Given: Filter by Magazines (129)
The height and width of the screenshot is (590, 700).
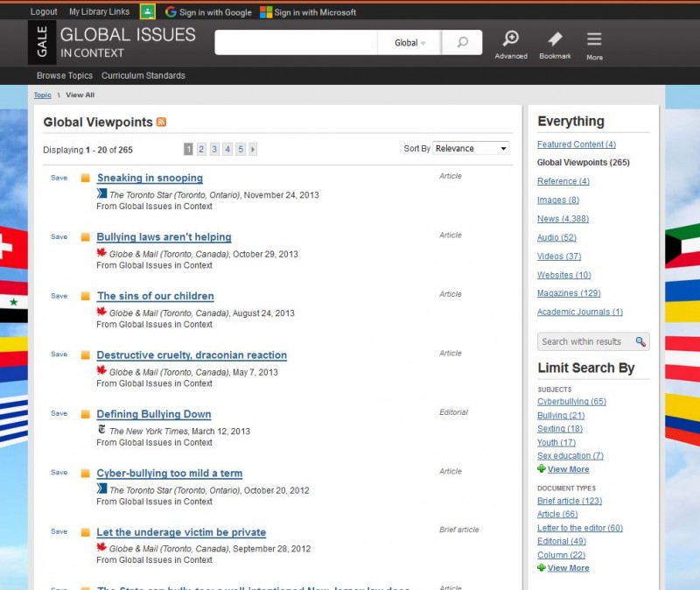Looking at the screenshot, I should [569, 293].
